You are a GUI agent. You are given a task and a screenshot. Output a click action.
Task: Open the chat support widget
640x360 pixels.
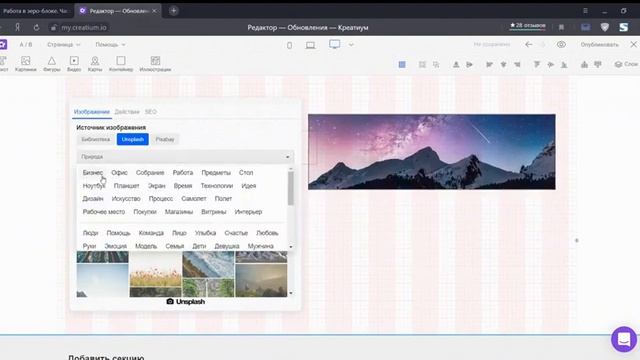tap(624, 339)
